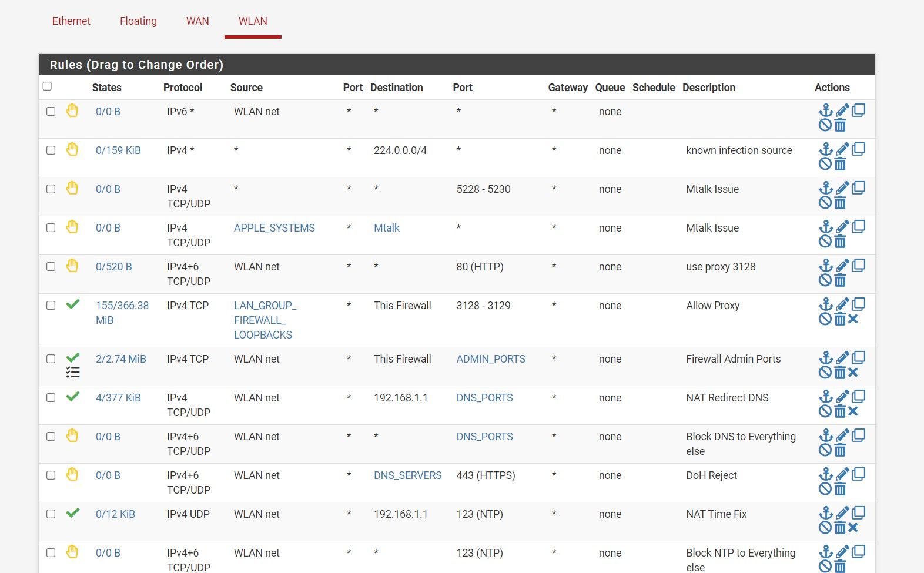Viewport: 924px width, 573px height.
Task: Disable the Allow Proxy rule
Action: tap(825, 319)
